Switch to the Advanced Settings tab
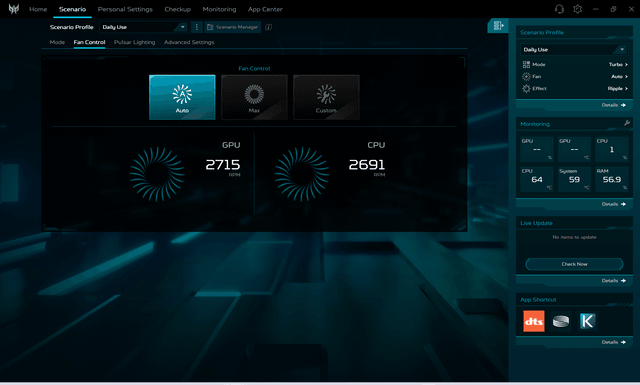 point(189,42)
